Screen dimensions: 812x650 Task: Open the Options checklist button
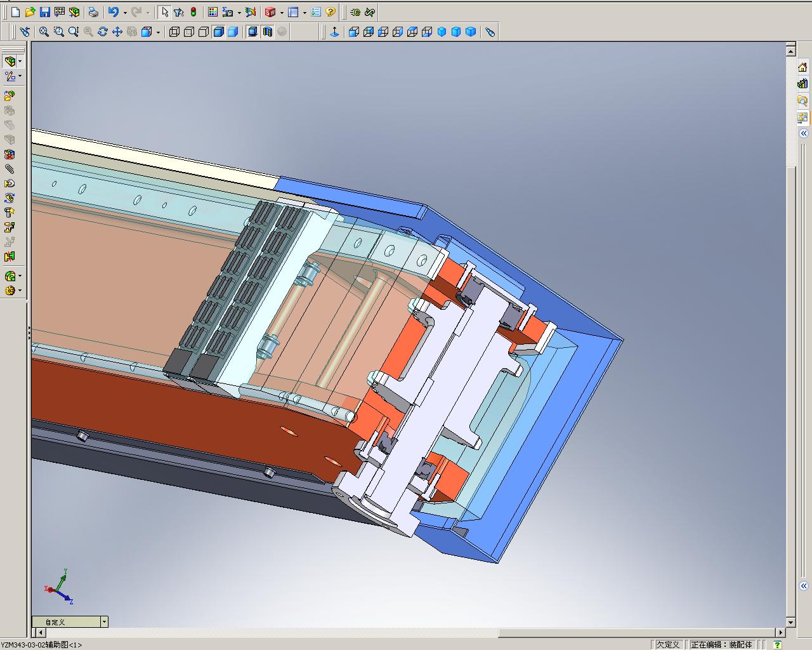(316, 12)
